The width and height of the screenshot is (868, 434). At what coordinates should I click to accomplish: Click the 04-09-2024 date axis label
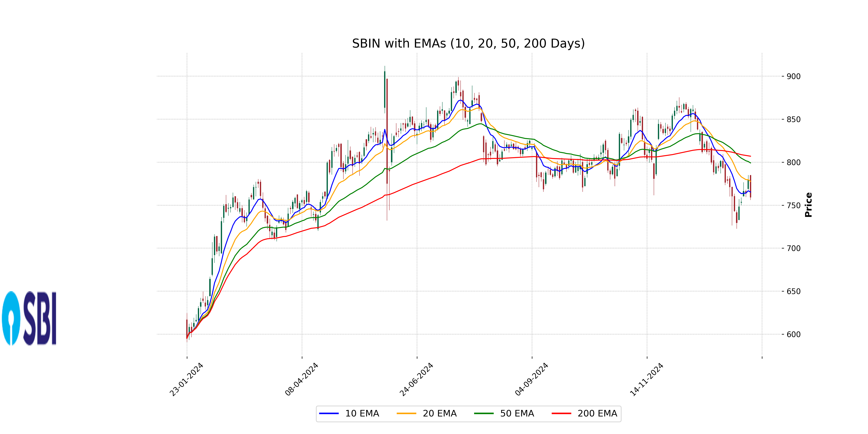(532, 379)
